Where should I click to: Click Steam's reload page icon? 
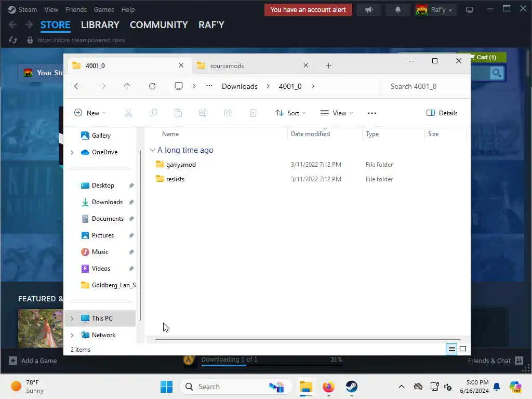13,40
